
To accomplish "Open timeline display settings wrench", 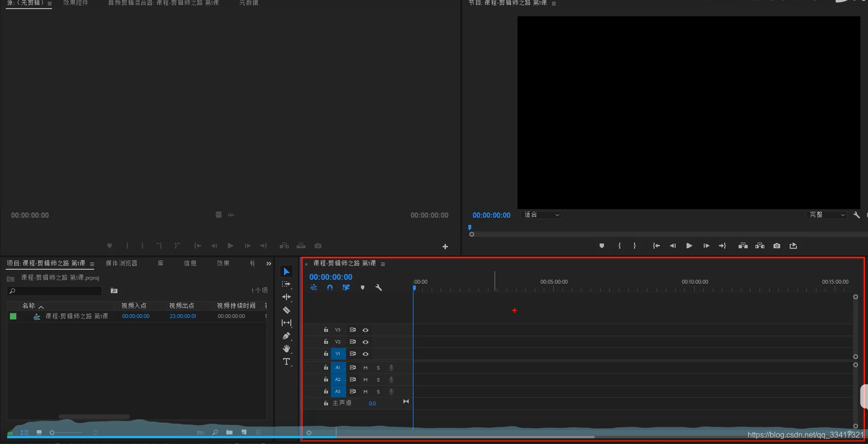I will (379, 287).
